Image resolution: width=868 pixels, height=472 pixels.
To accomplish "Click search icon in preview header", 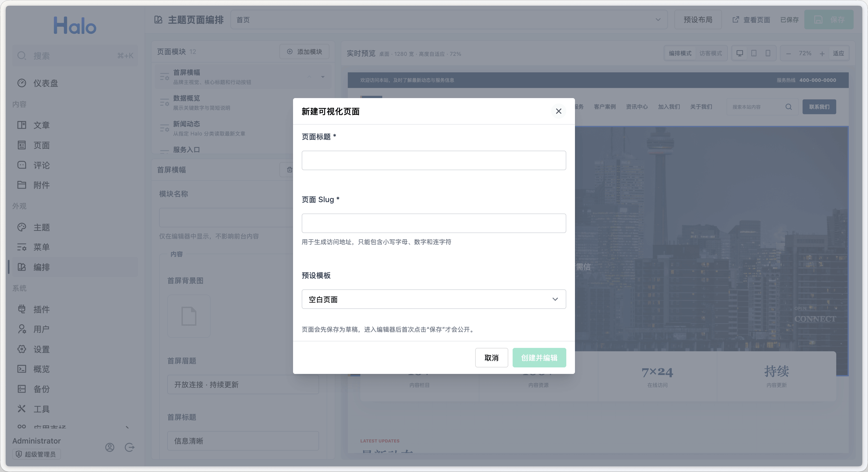I will (789, 107).
